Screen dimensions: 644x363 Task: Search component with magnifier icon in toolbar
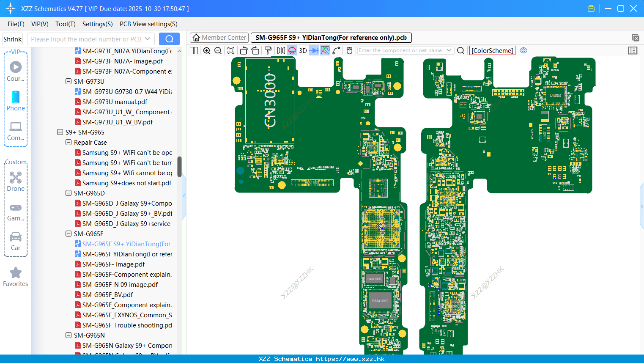pyautogui.click(x=461, y=50)
